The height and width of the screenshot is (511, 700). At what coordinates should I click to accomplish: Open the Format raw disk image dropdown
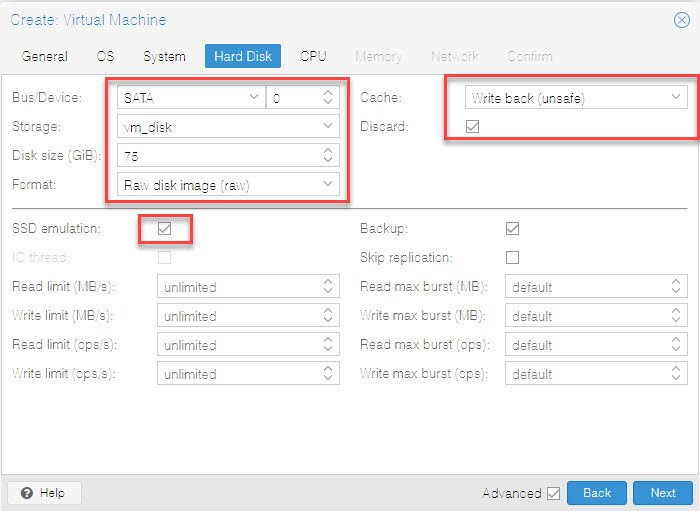tap(228, 184)
